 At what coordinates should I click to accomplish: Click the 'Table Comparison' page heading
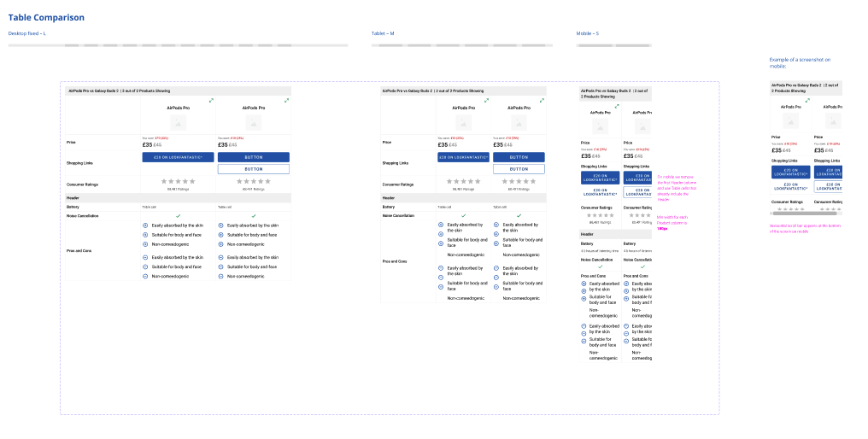tap(46, 17)
